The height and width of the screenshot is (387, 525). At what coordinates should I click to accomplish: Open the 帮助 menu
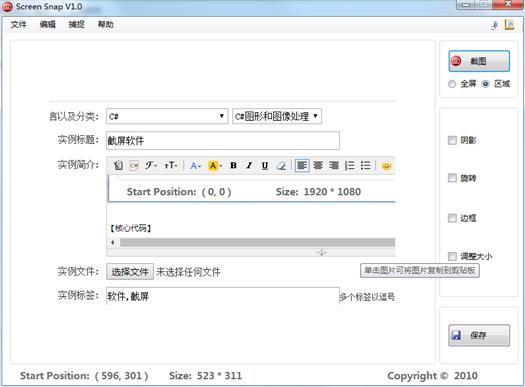coord(105,24)
